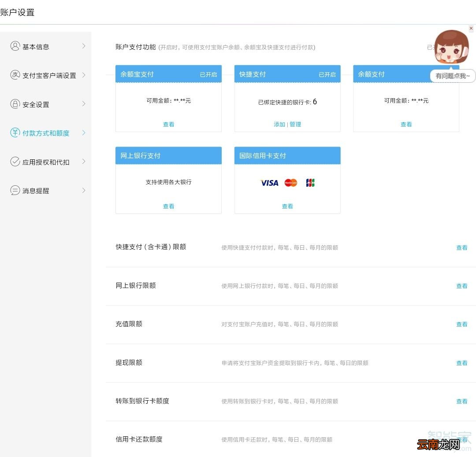Click the customer service mascot avatar
The image size is (476, 457).
coord(451,47)
